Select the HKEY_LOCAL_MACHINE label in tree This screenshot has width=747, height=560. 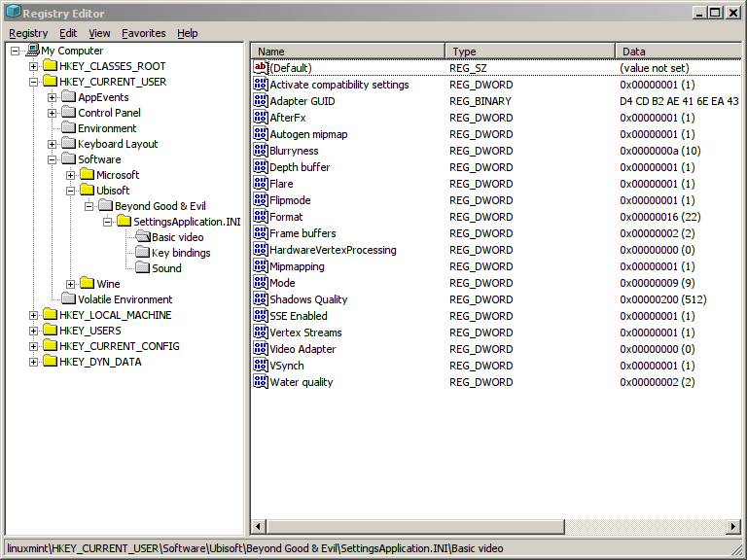(116, 315)
